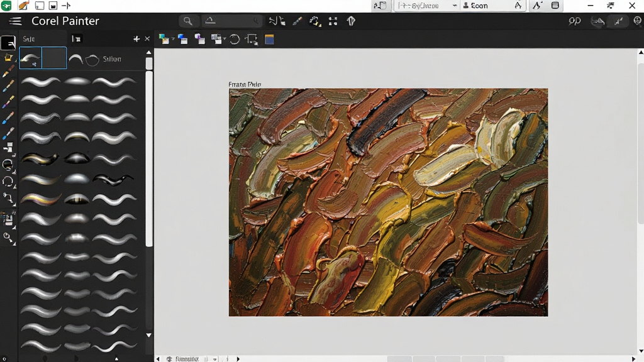This screenshot has height=362, width=644.
Task: Click the orange brush icon in title bar
Action: pyautogui.click(x=24, y=6)
